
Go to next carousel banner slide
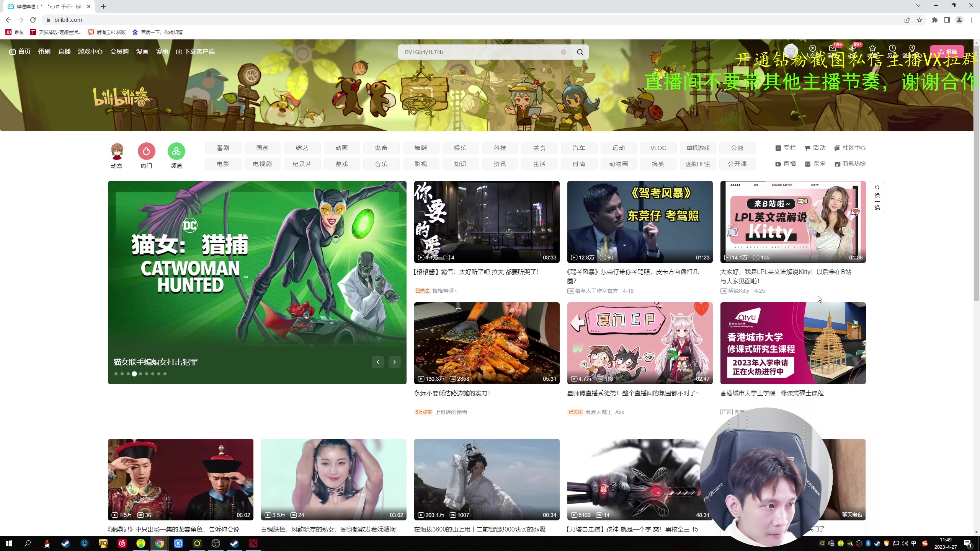click(x=395, y=362)
